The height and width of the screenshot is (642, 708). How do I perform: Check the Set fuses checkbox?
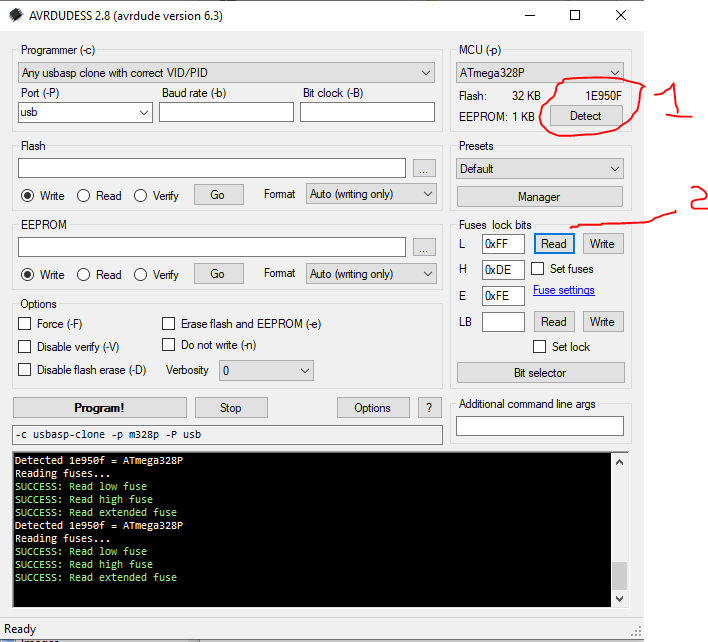538,269
